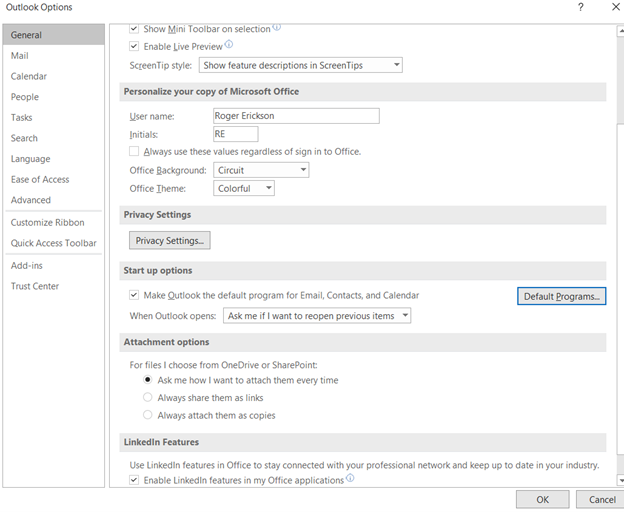Viewport: 624px width, 512px height.
Task: Enable Always use these values checkbox
Action: tap(135, 151)
